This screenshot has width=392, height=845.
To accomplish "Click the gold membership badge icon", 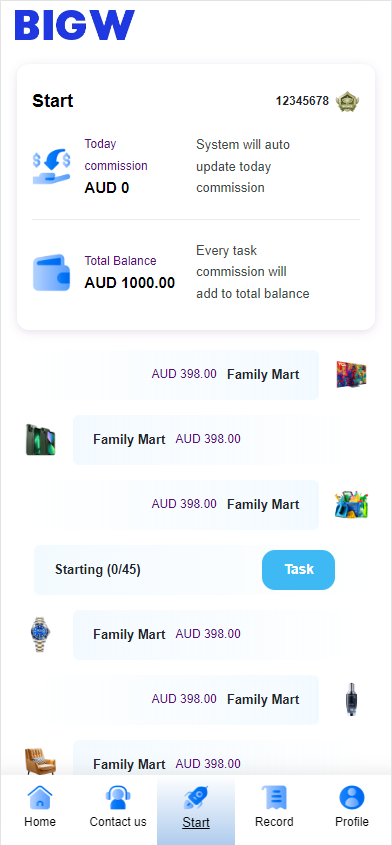I will coord(347,101).
